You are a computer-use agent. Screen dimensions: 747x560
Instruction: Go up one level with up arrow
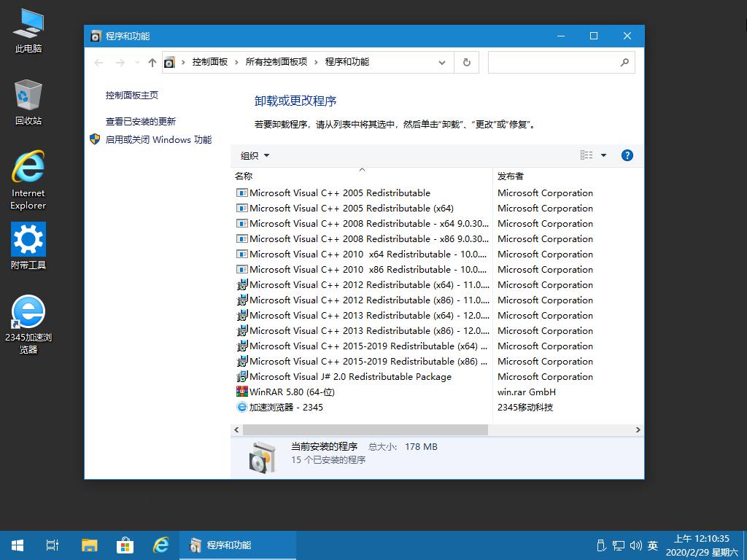coord(152,63)
